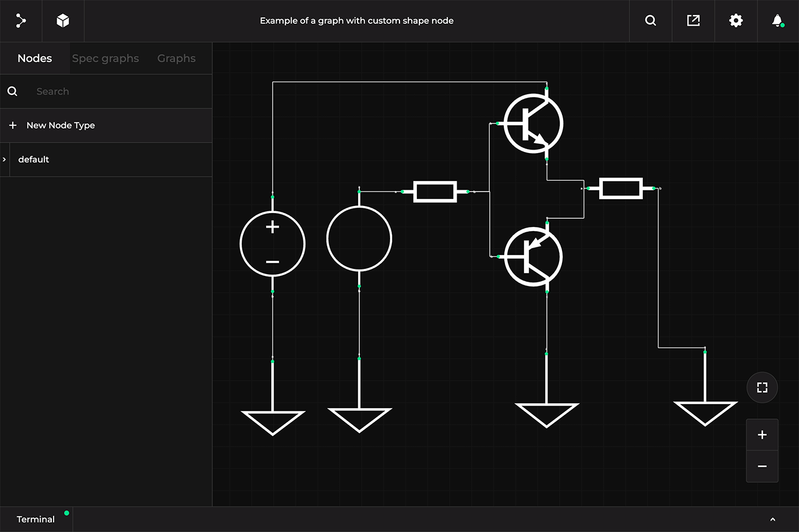Switch to the Nodes tab
Viewport: 799px width, 532px height.
pyautogui.click(x=35, y=58)
